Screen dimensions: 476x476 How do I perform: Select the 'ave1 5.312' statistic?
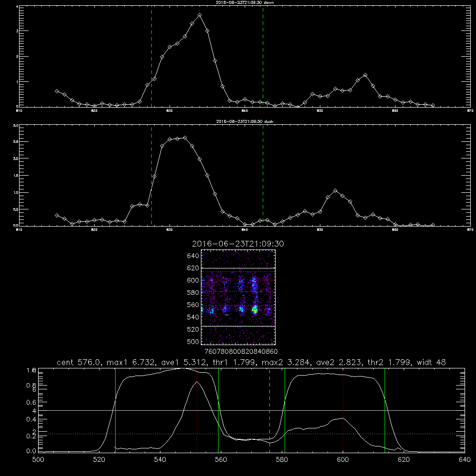click(x=184, y=362)
